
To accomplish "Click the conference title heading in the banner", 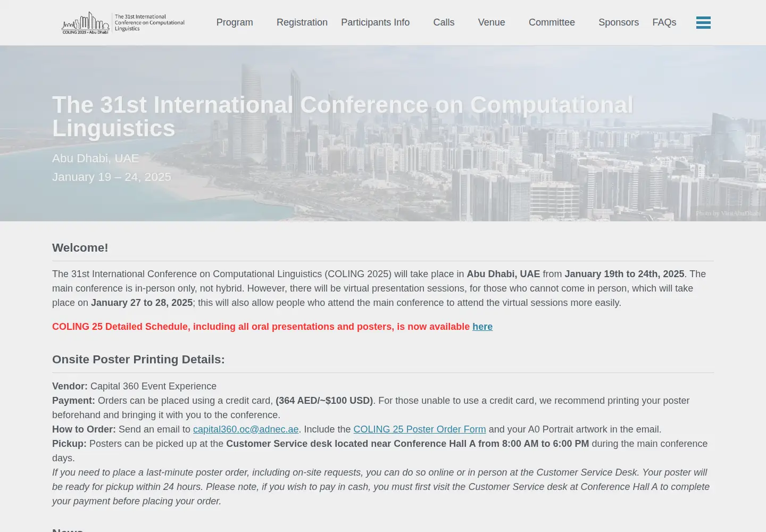I will pyautogui.click(x=343, y=117).
